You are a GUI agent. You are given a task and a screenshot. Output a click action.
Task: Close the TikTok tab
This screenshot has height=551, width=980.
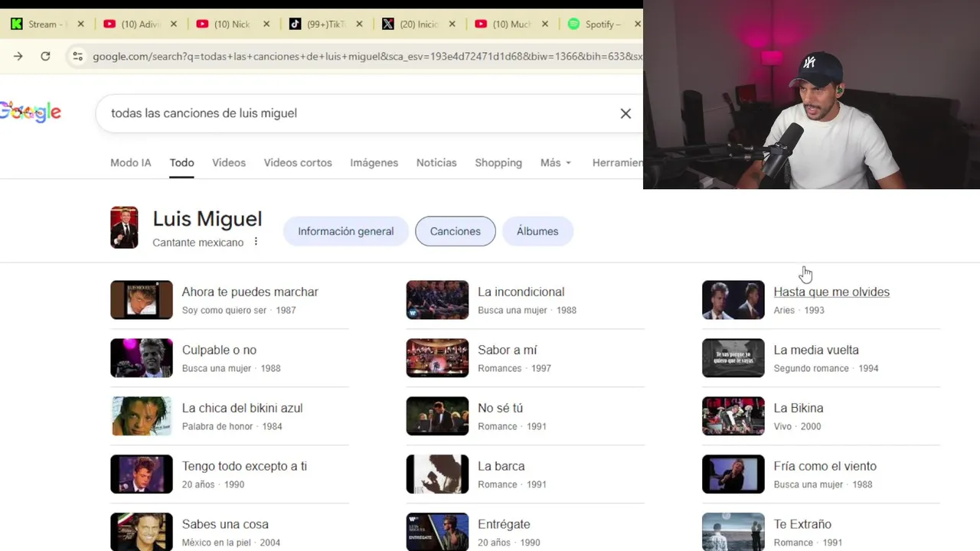[x=359, y=24]
